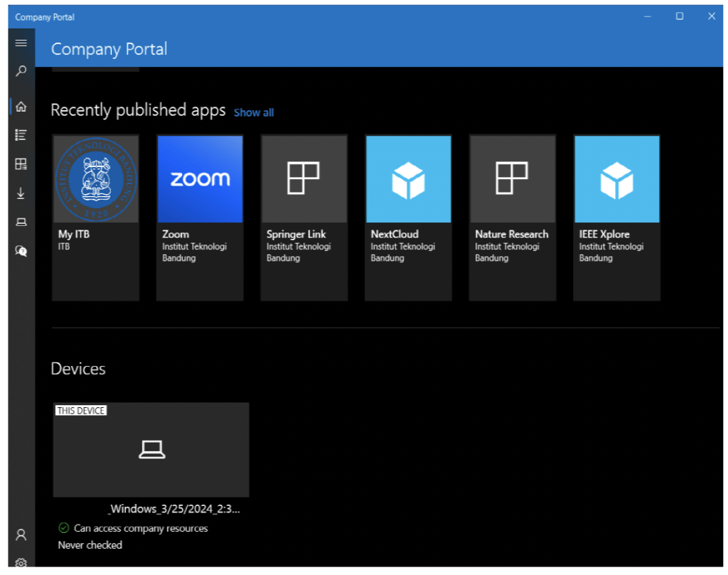
Task: Minimize the Company Portal window
Action: [x=648, y=17]
